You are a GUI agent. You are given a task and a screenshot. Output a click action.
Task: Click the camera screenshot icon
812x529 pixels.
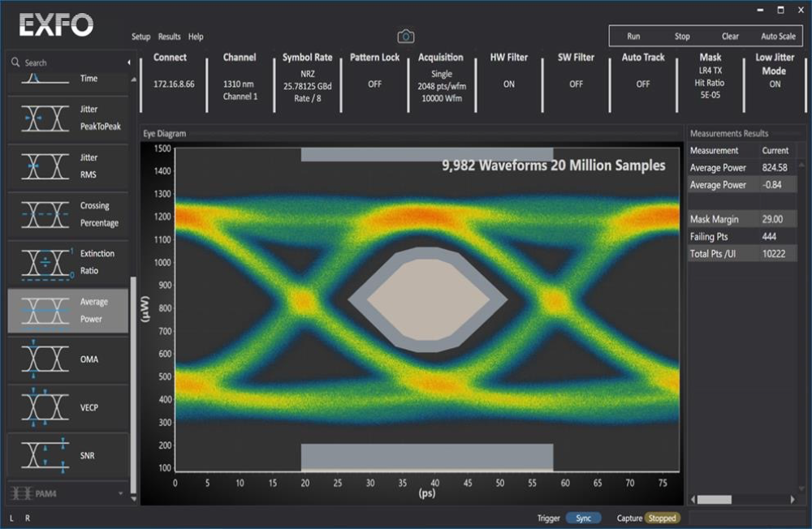coord(405,37)
